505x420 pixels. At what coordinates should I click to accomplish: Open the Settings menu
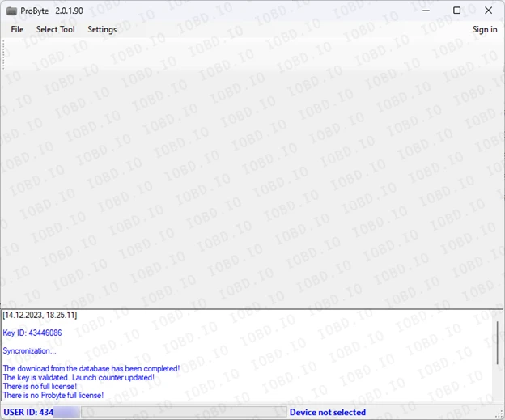click(102, 29)
